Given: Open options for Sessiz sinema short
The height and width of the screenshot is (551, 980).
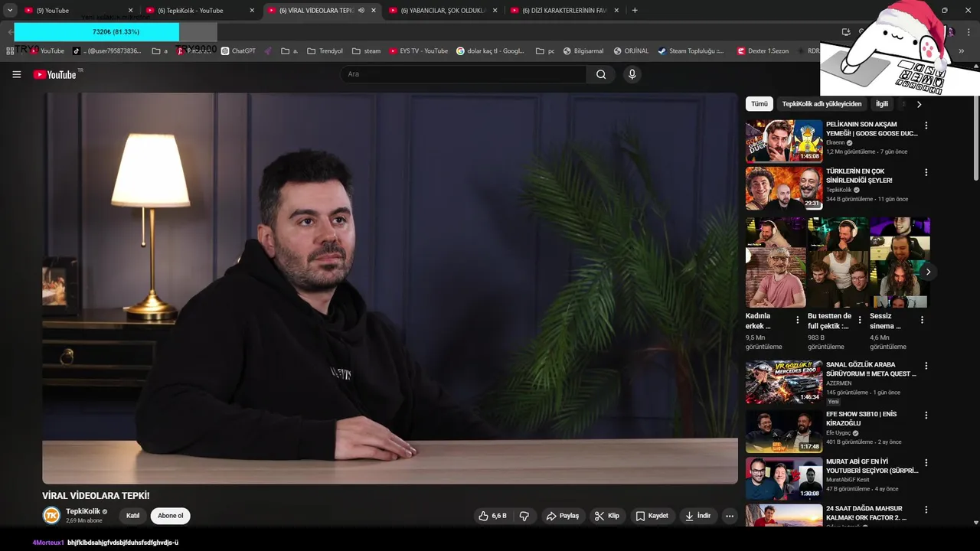Looking at the screenshot, I should pos(922,320).
